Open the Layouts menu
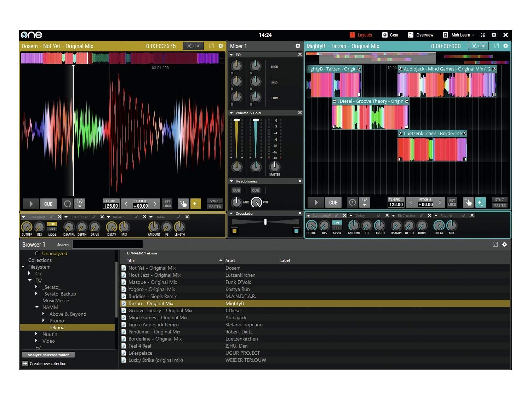This screenshot has height=399, width=532. click(361, 35)
